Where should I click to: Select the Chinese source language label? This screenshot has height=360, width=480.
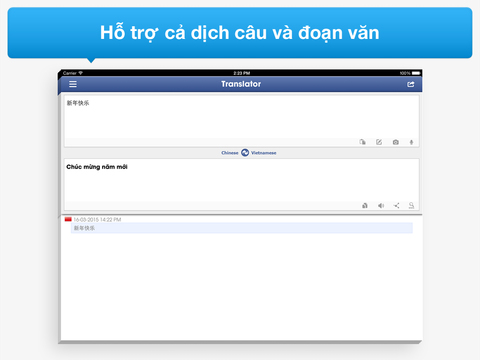point(230,153)
